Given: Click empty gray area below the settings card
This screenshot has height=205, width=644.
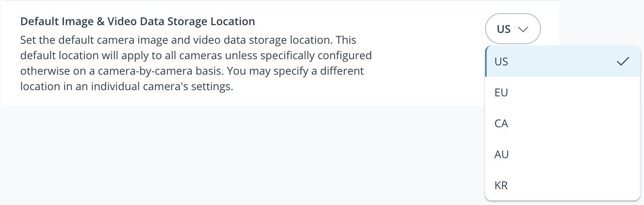Looking at the screenshot, I should 232,155.
